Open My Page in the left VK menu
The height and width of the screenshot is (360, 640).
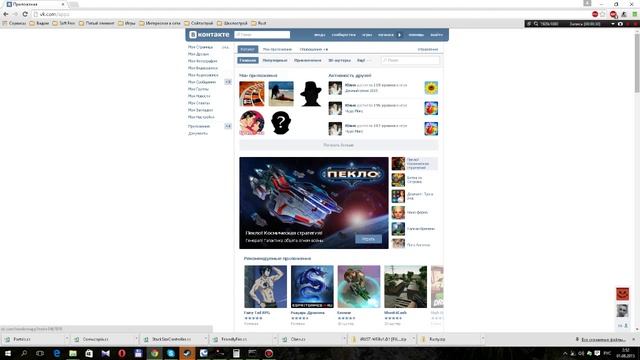click(200, 47)
